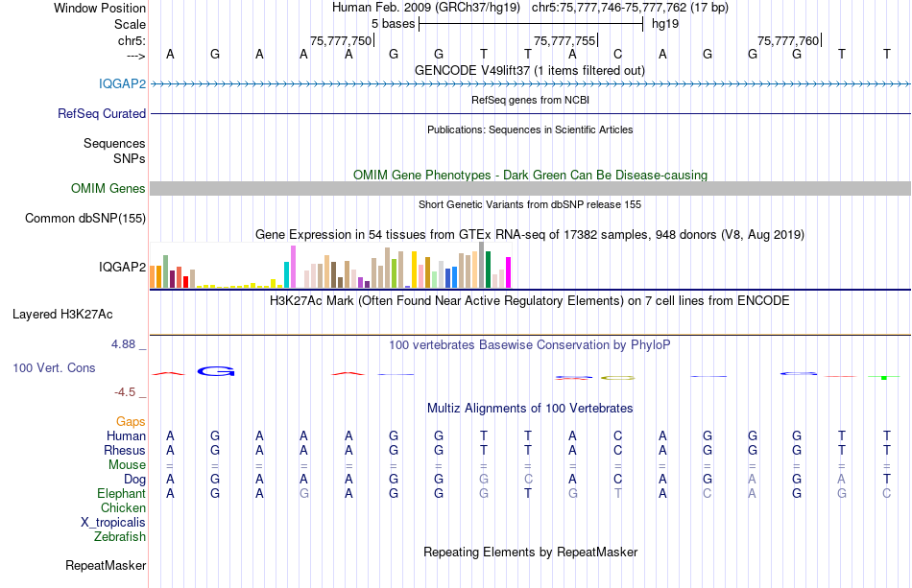Viewport: 912px width, 588px height.
Task: Click the gray OMIM Genes item bar
Action: click(x=530, y=188)
